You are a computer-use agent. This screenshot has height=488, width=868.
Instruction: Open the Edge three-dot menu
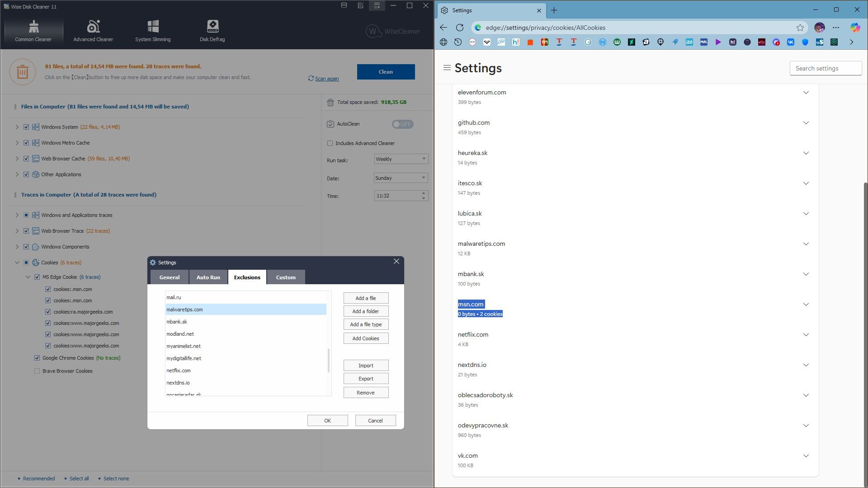tap(836, 28)
